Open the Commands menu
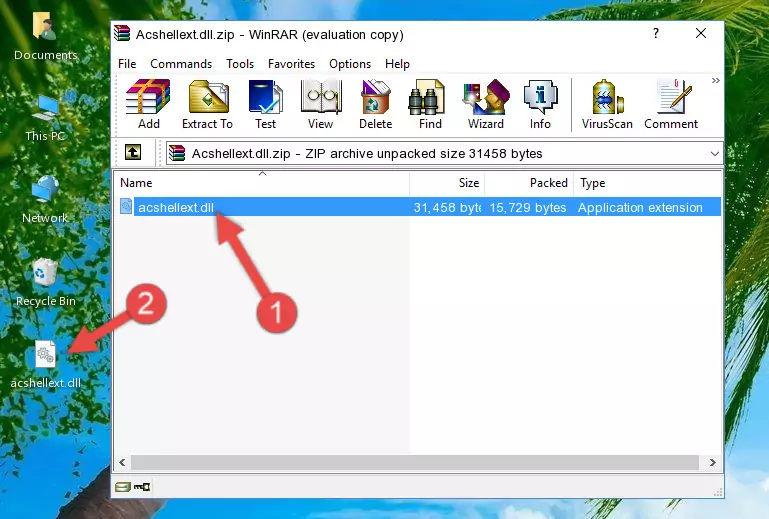Viewport: 769px width, 519px height. point(181,64)
